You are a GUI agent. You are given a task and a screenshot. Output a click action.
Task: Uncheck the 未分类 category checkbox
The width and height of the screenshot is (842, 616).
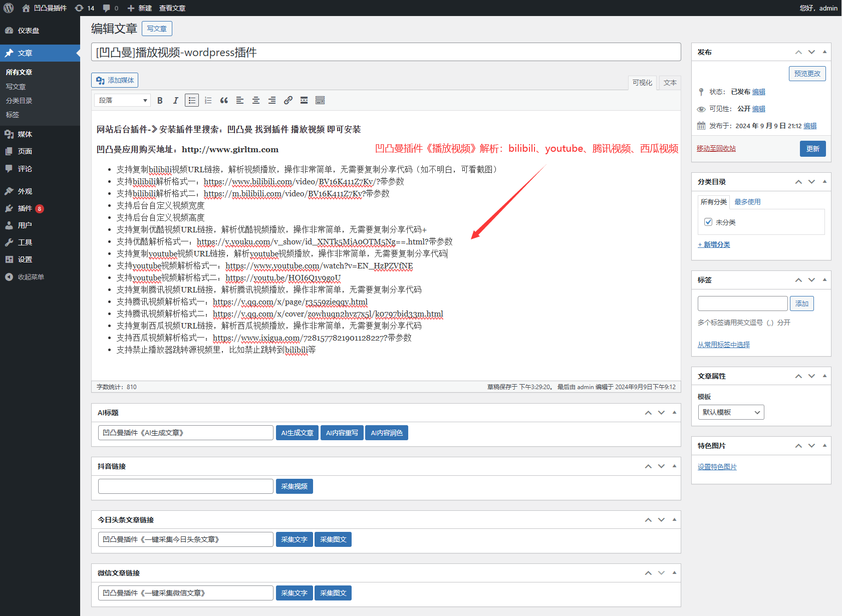(x=708, y=222)
